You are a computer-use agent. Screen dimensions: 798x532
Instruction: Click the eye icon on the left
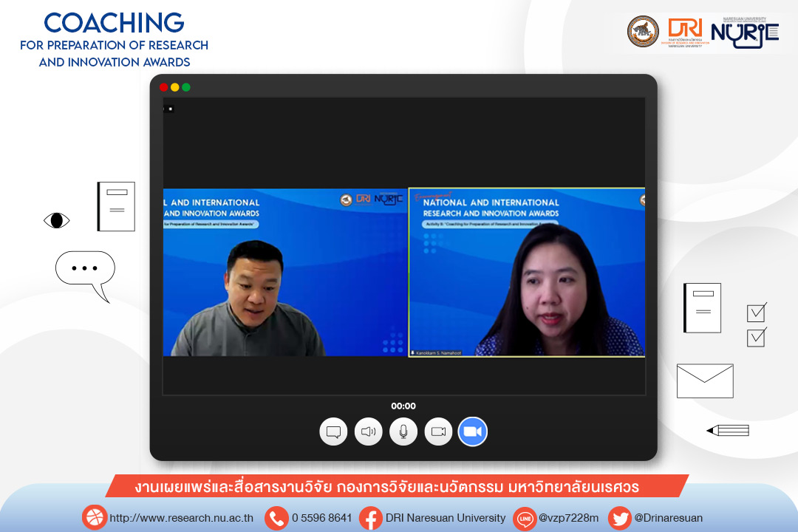pos(56,220)
